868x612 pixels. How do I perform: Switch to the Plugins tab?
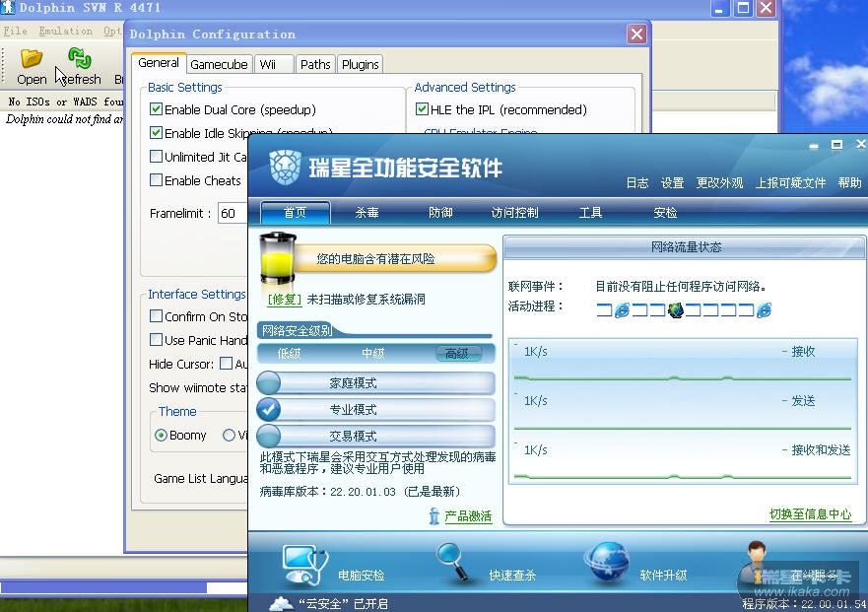[360, 65]
